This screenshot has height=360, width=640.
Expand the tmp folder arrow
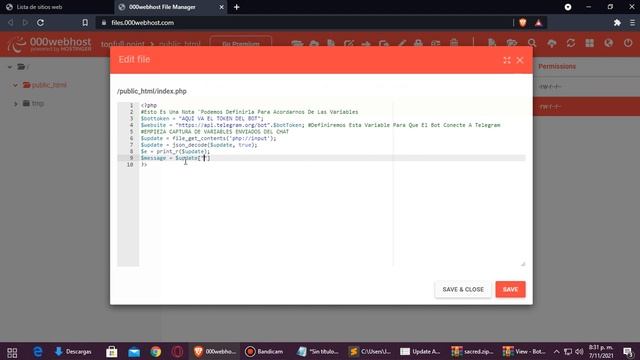(16, 104)
